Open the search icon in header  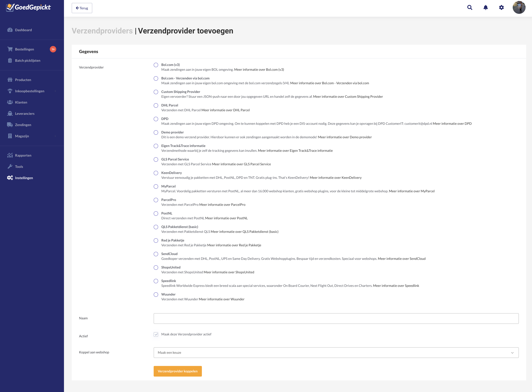(470, 8)
